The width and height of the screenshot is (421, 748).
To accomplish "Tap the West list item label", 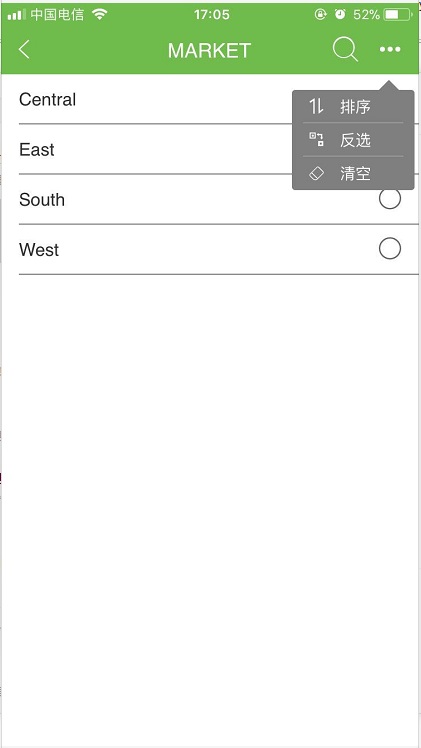I will pos(39,249).
